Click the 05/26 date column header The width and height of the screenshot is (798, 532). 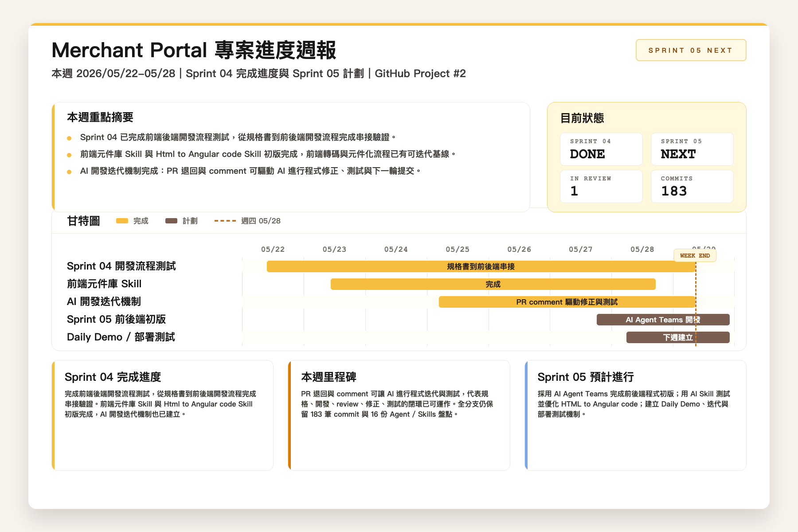click(519, 249)
